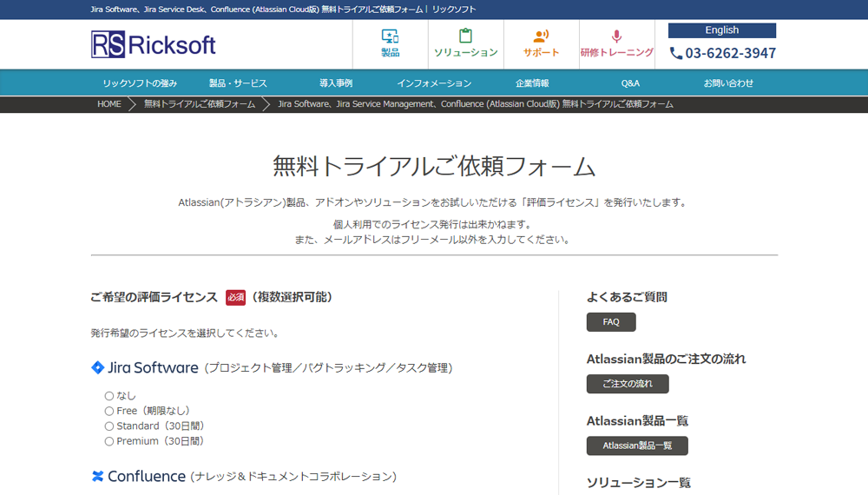Click the phone icon beside 03-6262-3947

point(676,53)
